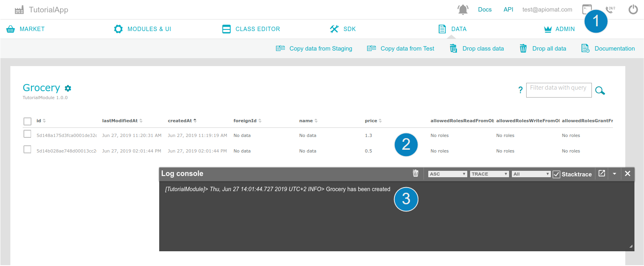The image size is (644, 266).
Task: Click price cell 0.5
Action: coord(369,151)
